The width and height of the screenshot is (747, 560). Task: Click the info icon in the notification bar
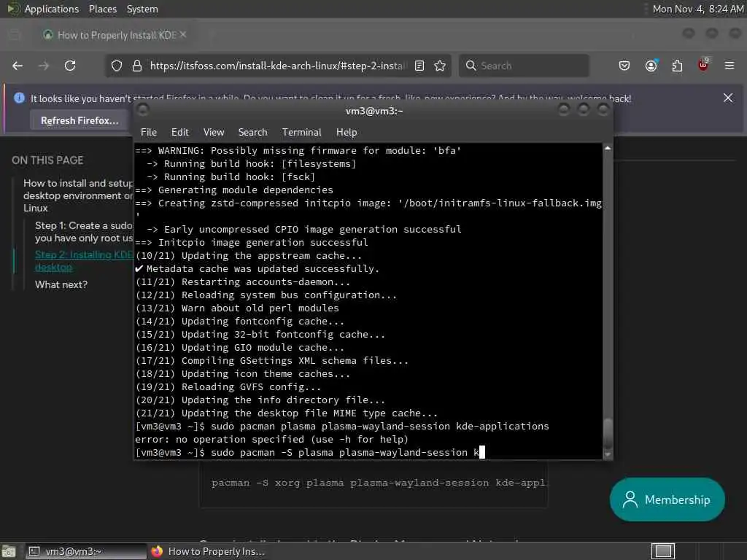coord(19,98)
